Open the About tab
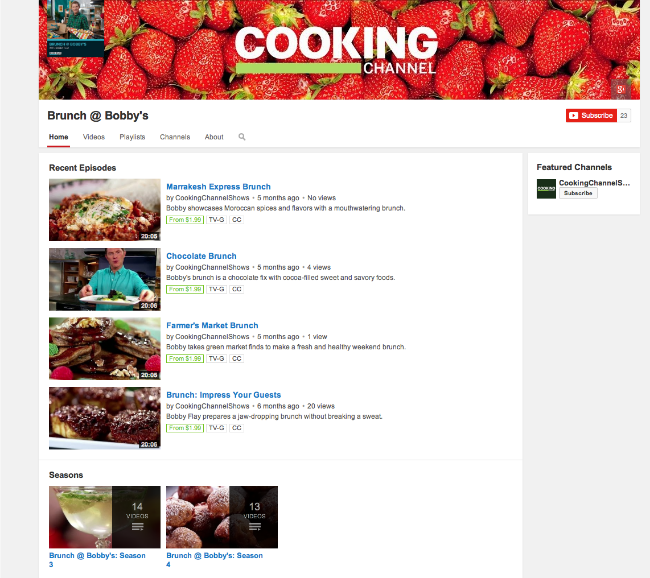Viewport: 650px width, 578px height. pos(214,137)
